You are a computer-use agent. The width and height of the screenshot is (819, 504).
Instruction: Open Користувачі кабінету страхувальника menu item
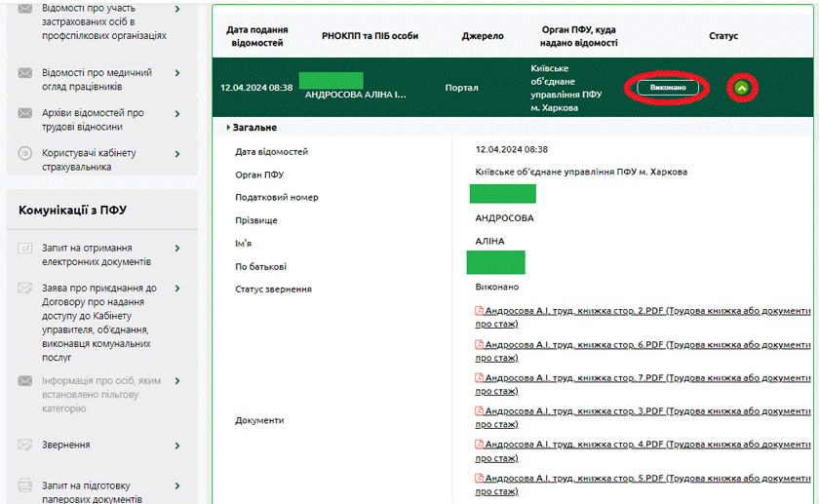(89, 160)
